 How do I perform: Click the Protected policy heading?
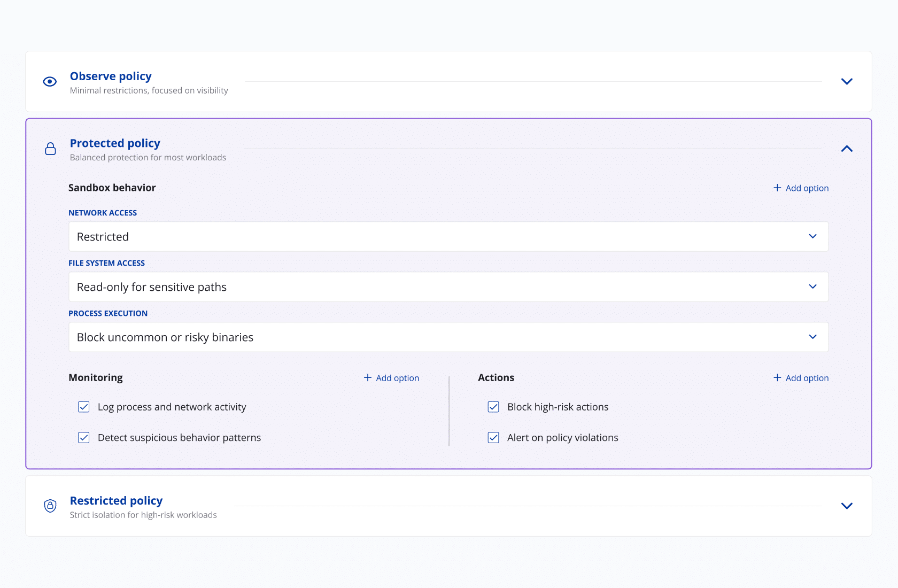coord(115,143)
